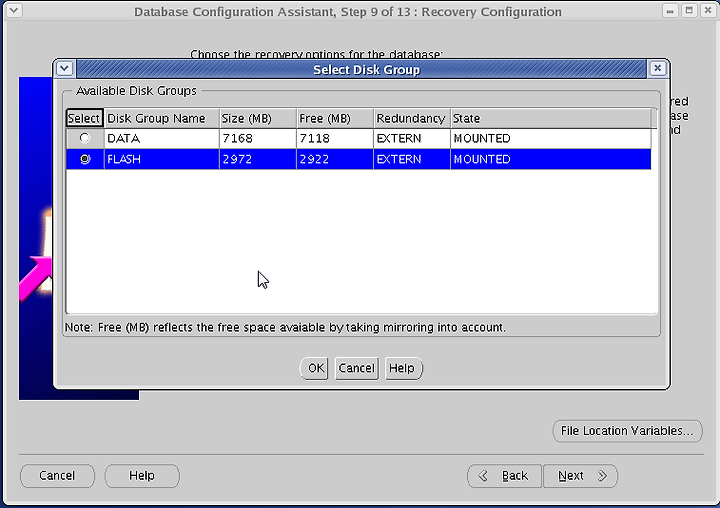
Task: Cancel the Select Disk Group dialog
Action: click(357, 368)
